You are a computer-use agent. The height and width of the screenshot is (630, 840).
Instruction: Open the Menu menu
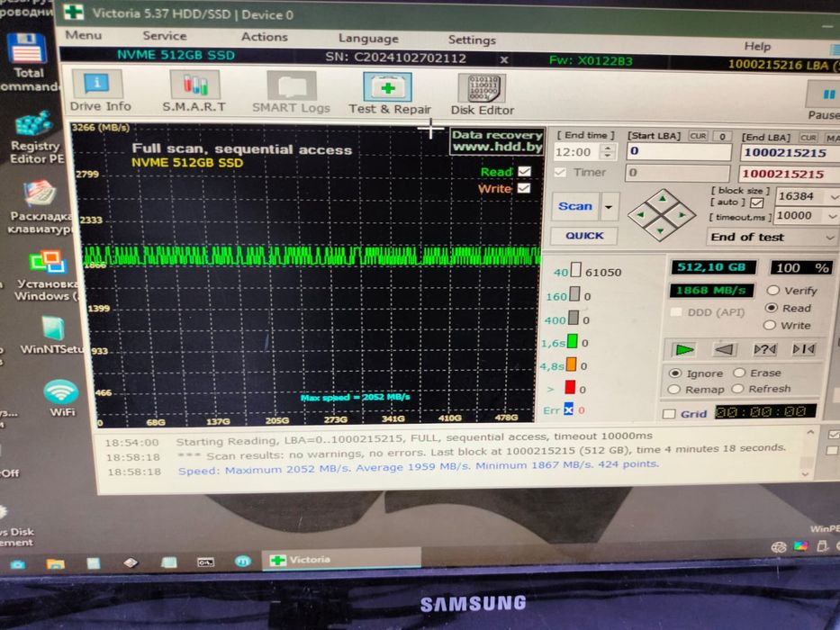click(83, 35)
